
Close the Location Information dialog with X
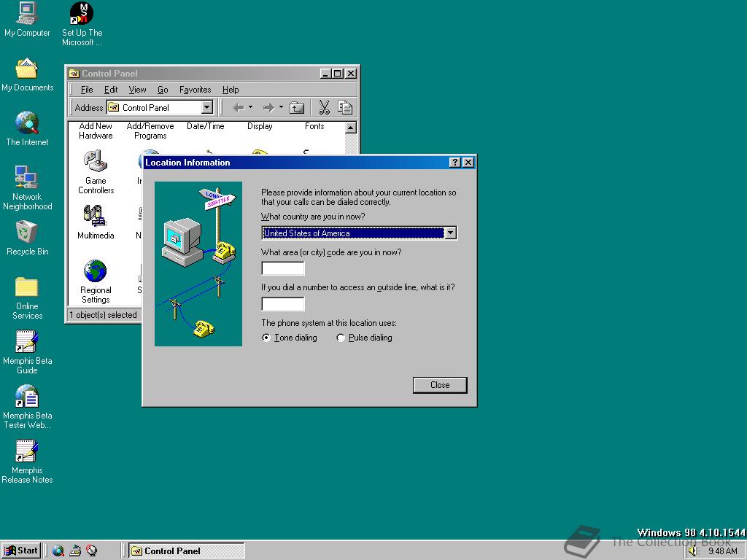click(x=468, y=163)
